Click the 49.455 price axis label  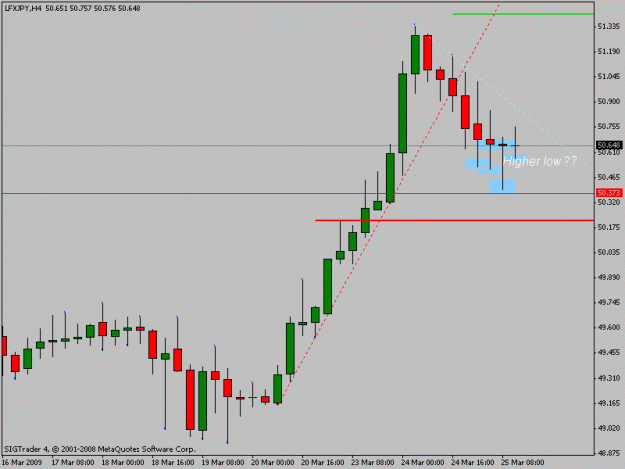pyautogui.click(x=609, y=353)
